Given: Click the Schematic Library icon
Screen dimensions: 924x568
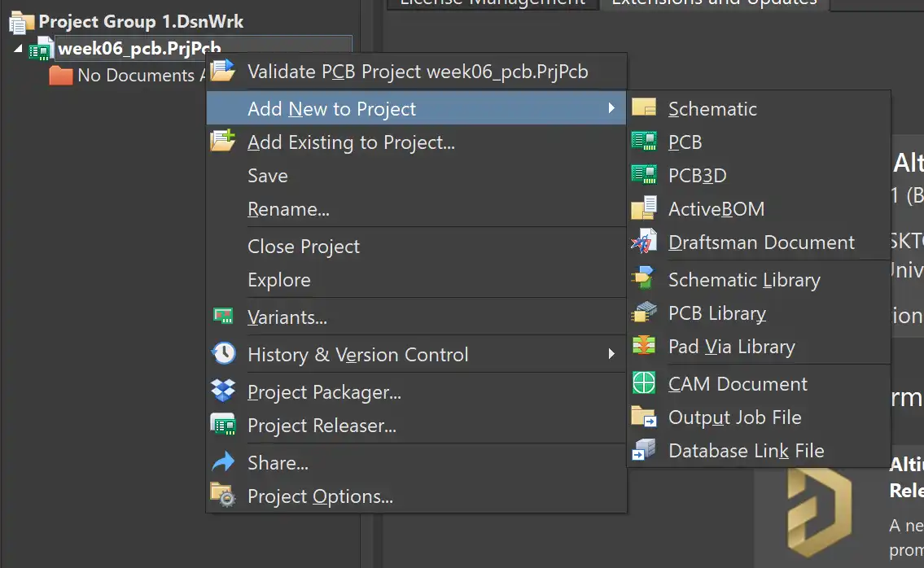Looking at the screenshot, I should pos(644,279).
